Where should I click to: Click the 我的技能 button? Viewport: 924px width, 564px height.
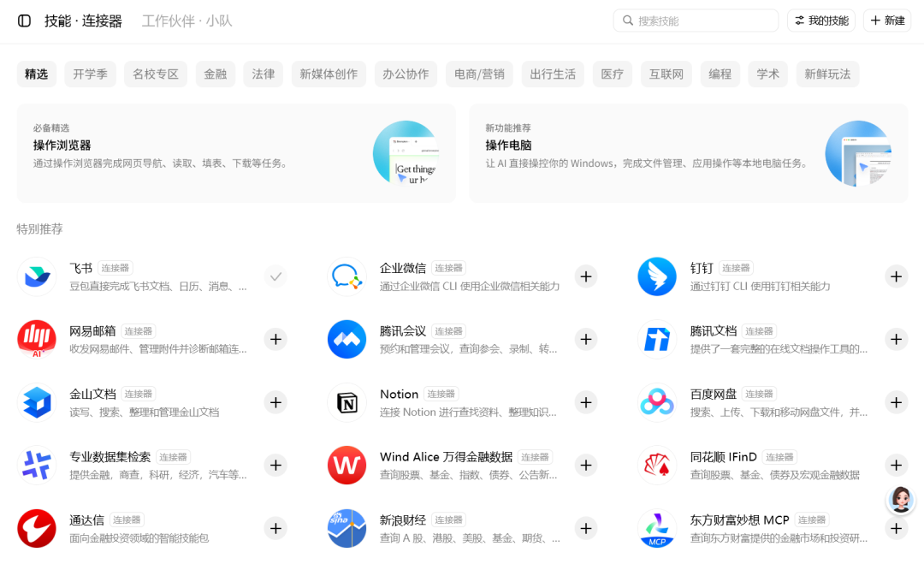coord(821,21)
